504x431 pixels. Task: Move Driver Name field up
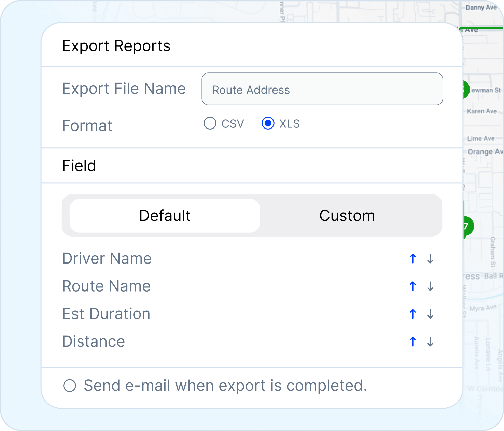(413, 259)
